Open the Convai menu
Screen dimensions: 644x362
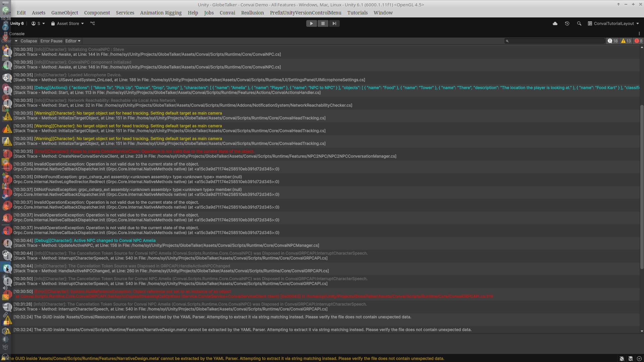pyautogui.click(x=227, y=13)
